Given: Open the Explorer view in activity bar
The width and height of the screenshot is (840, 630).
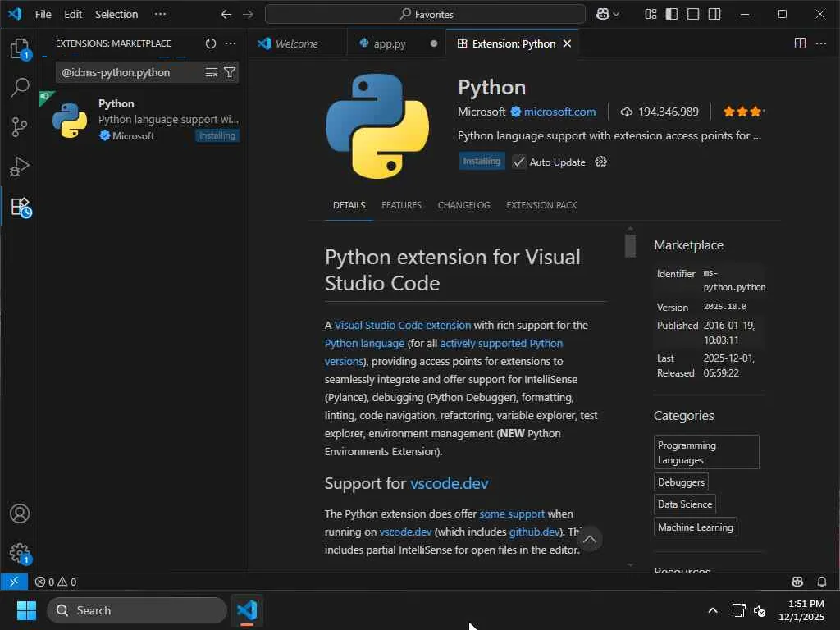Looking at the screenshot, I should (20, 48).
